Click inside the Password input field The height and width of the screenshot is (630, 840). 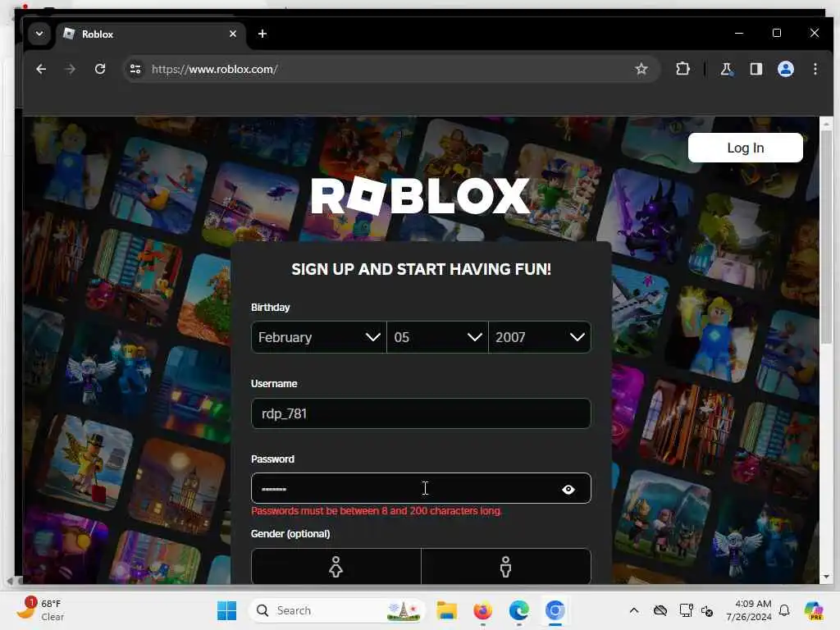[x=421, y=488]
